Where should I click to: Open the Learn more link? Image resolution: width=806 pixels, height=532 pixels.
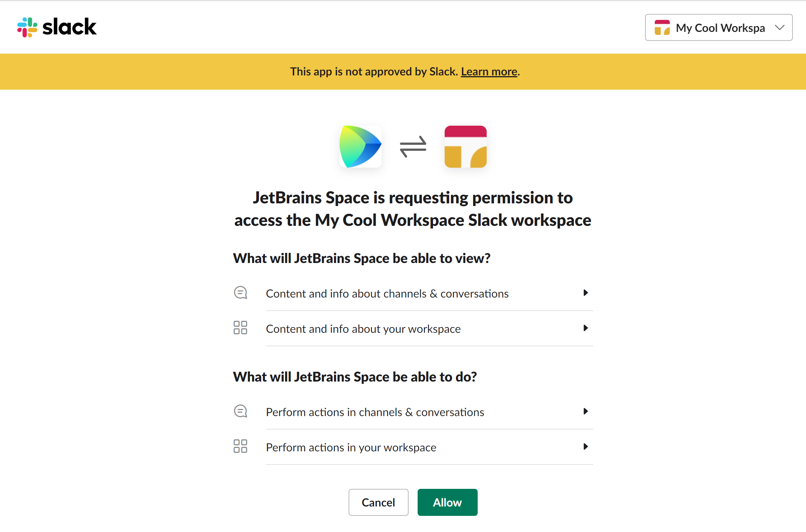click(489, 71)
